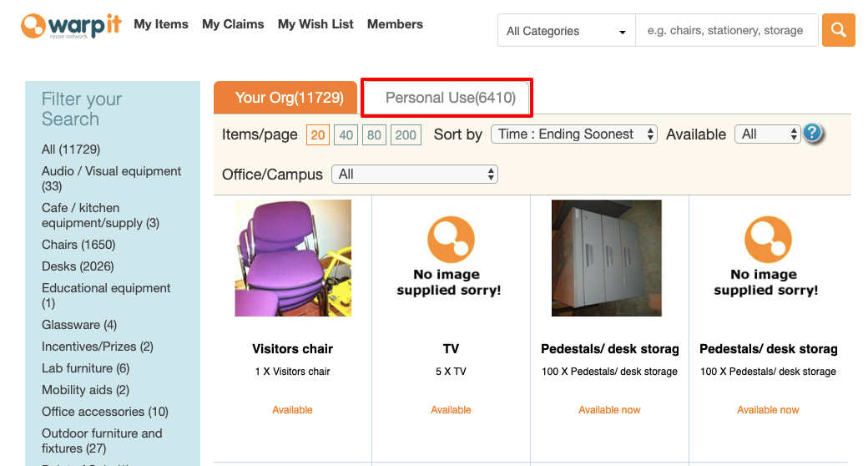
Task: Expand the All Categories dropdown
Action: 567,30
